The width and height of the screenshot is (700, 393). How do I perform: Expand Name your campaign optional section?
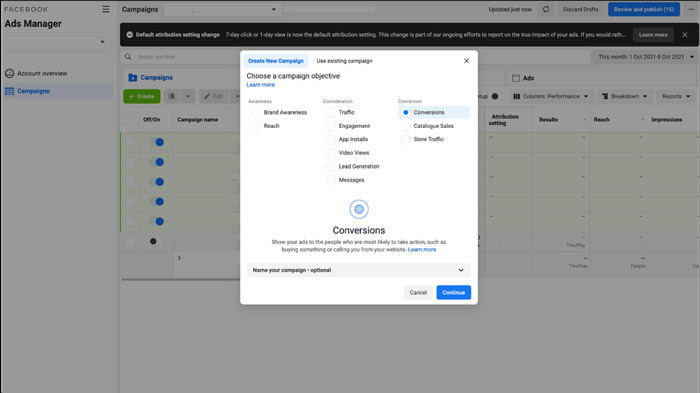(x=358, y=270)
